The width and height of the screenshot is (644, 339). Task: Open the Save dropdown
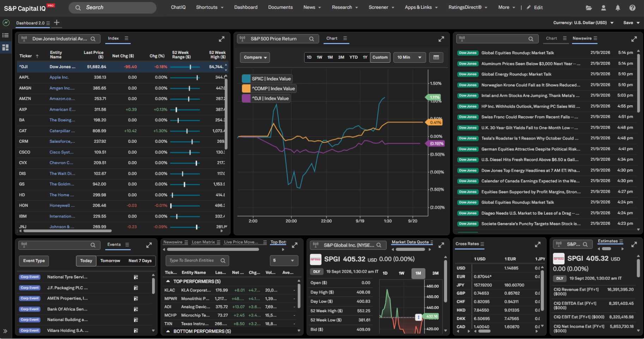click(x=631, y=23)
